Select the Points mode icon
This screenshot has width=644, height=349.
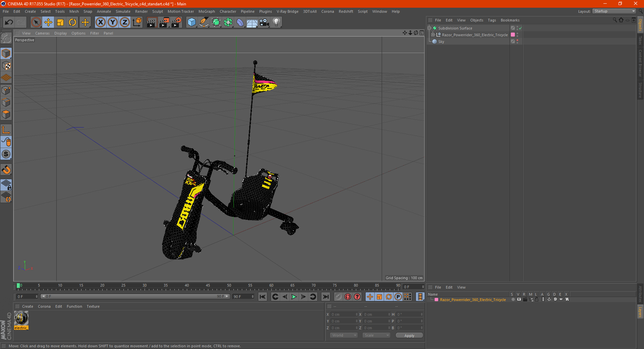click(x=6, y=90)
